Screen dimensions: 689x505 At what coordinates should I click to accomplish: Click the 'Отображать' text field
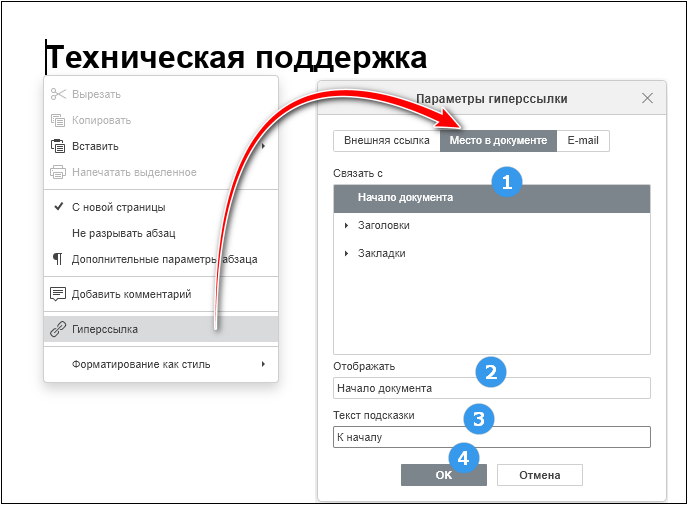click(492, 388)
